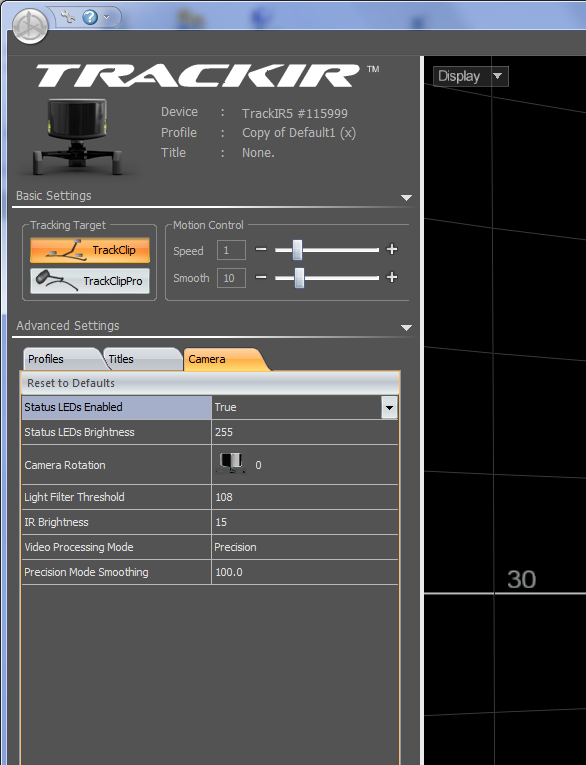The width and height of the screenshot is (586, 765).
Task: Click the Speed value input field
Action: [x=231, y=250]
